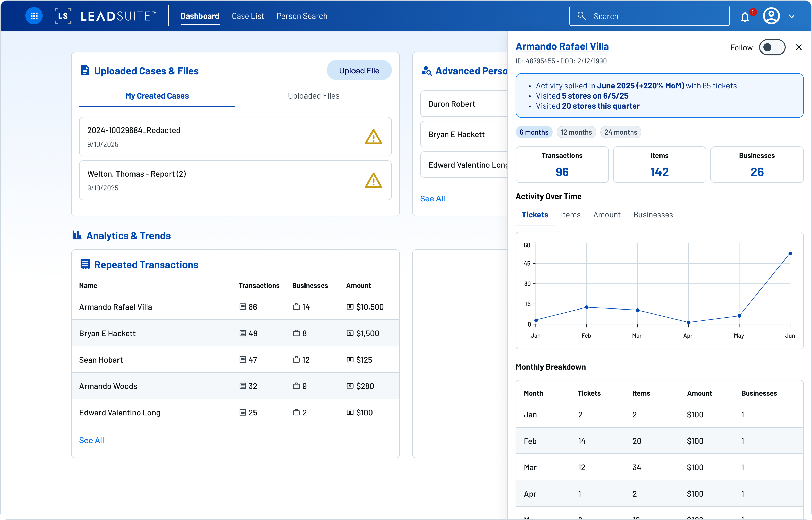
Task: Click the Armando Rafael Villa name link
Action: [x=562, y=46]
